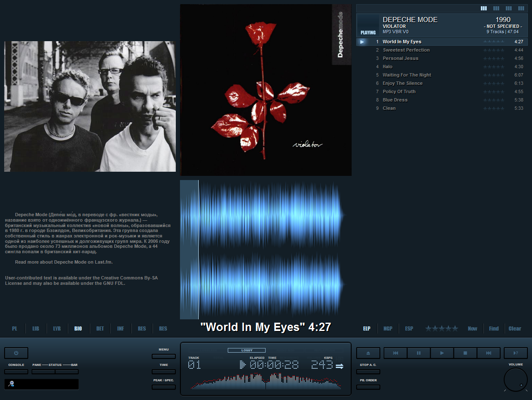Rate Halo with stars
Screen dimensions: 532x400
(x=494, y=67)
